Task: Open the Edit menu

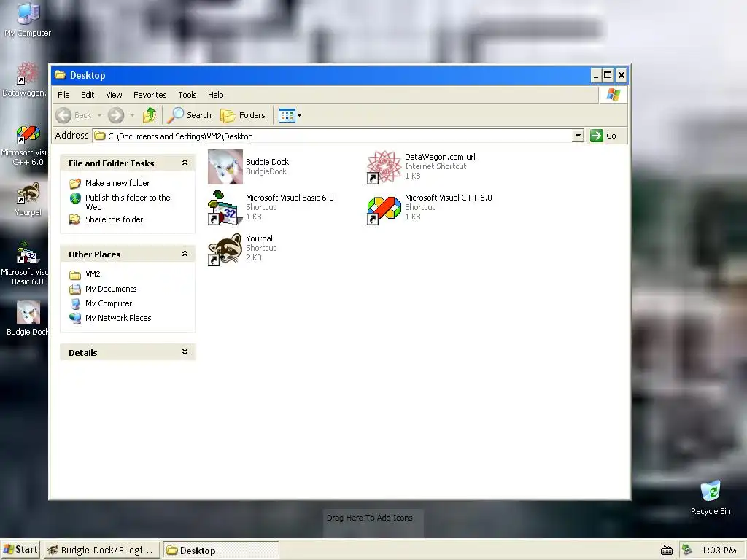Action: (88, 95)
